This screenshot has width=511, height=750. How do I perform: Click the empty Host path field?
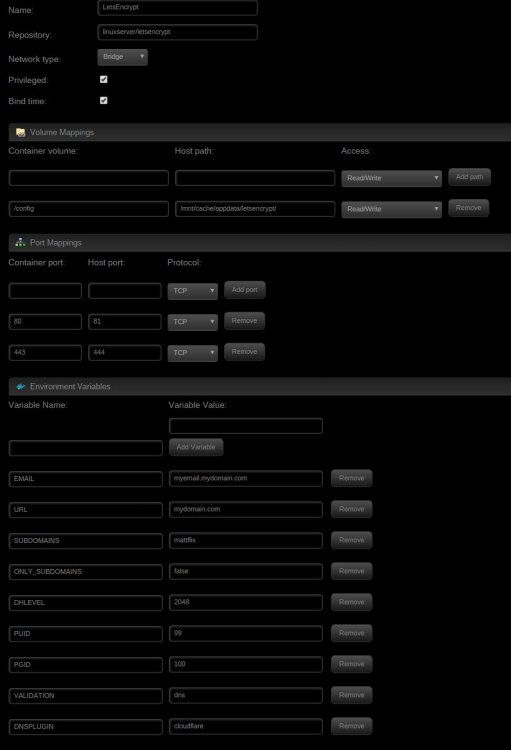click(255, 178)
